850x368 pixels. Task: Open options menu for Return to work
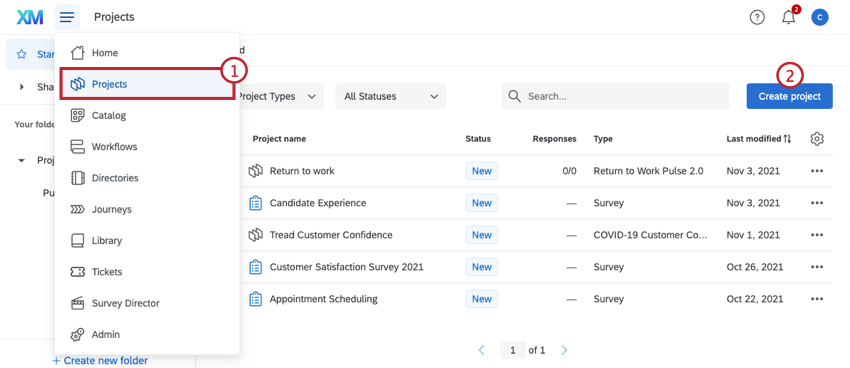[x=817, y=171]
